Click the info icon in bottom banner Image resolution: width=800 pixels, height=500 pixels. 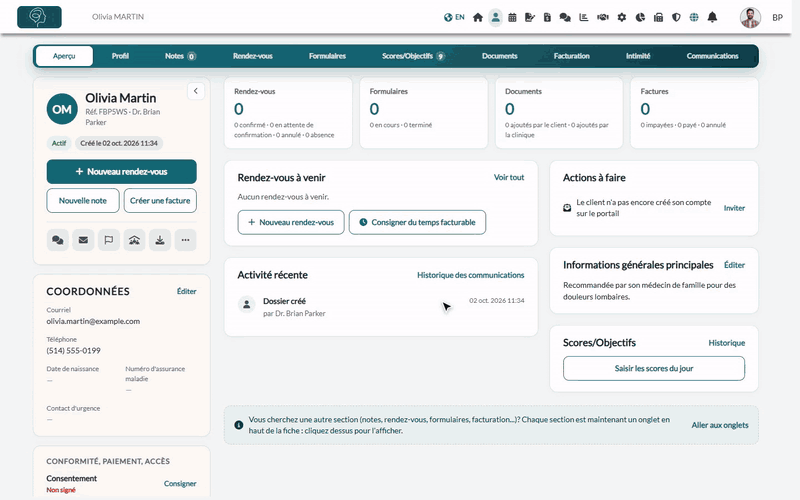pos(238,425)
